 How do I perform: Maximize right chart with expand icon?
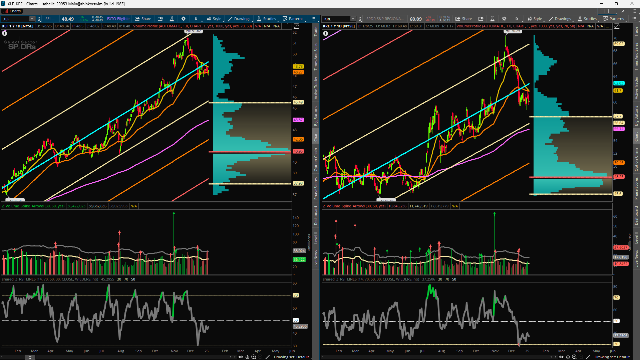click(617, 27)
